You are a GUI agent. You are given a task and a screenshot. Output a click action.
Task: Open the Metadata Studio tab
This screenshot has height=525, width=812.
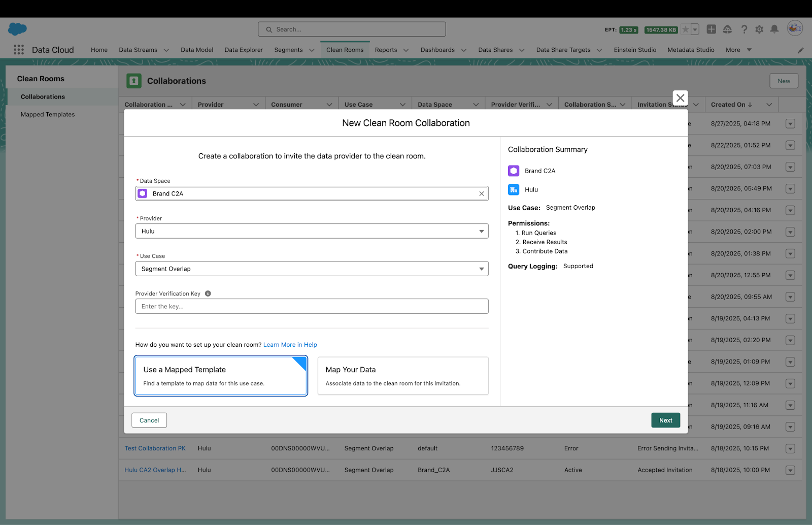[x=691, y=50]
